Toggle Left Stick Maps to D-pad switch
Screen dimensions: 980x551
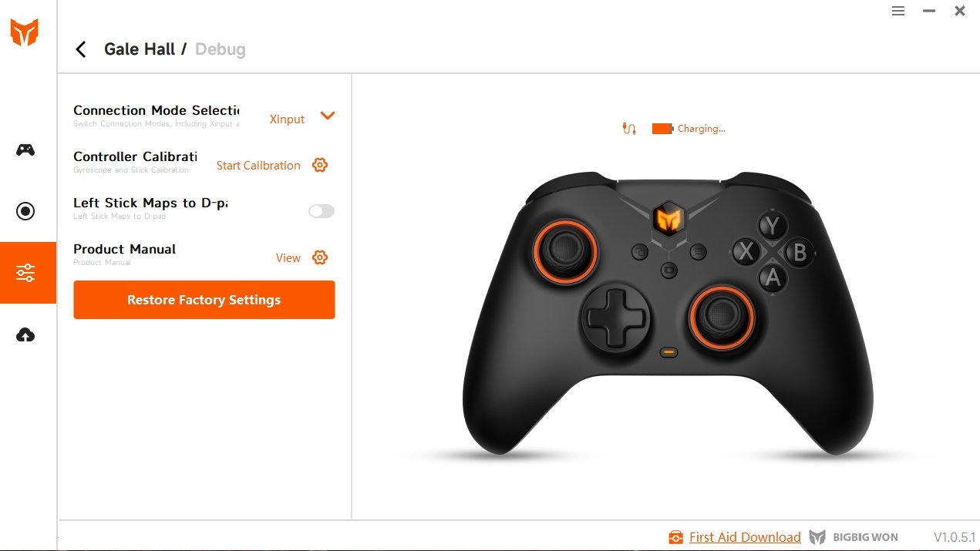322,211
